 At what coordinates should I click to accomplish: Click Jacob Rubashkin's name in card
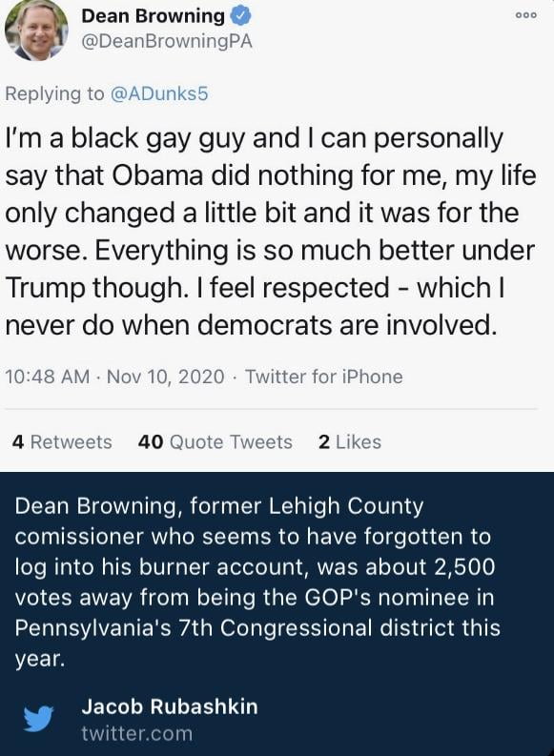[170, 706]
